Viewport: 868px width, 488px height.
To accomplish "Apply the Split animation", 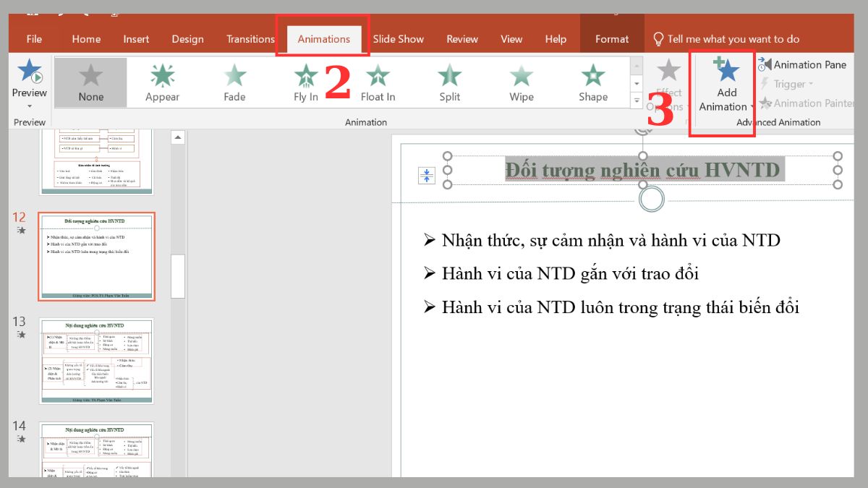I will [448, 82].
